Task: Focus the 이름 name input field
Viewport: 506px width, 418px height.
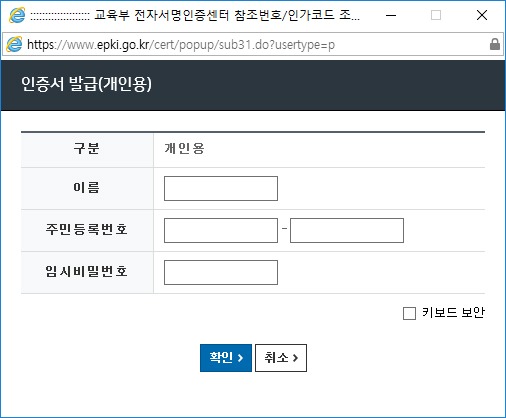Action: [221, 188]
